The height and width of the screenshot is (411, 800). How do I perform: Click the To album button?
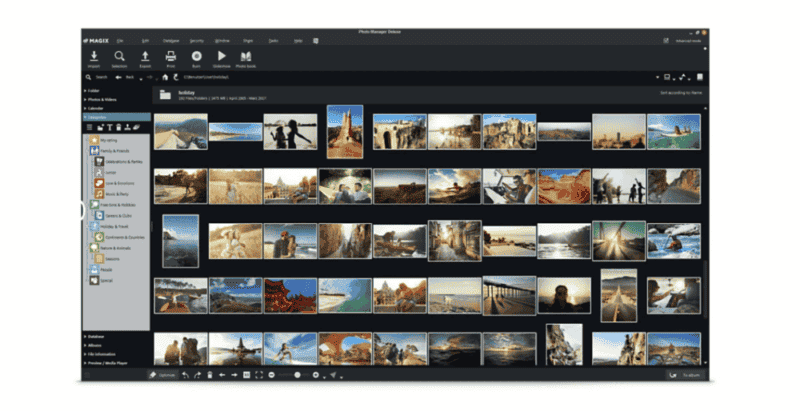click(x=686, y=375)
